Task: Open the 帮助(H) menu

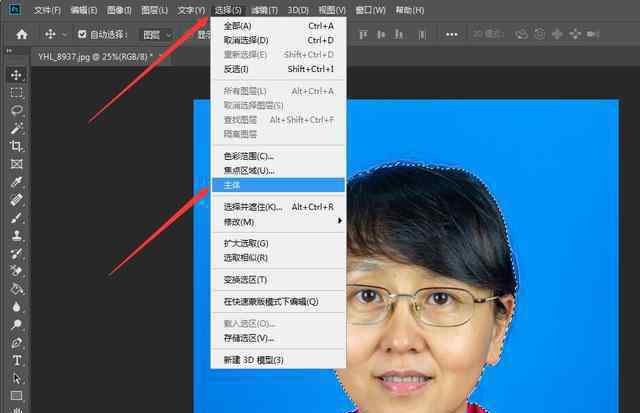Action: click(409, 10)
